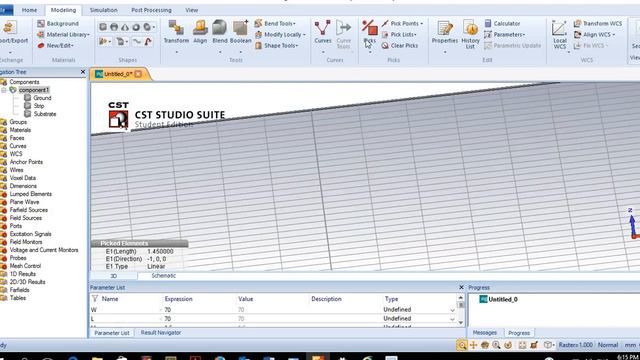This screenshot has height=360, width=640.
Task: Expand Modify Locally dropdown
Action: pyautogui.click(x=280, y=35)
